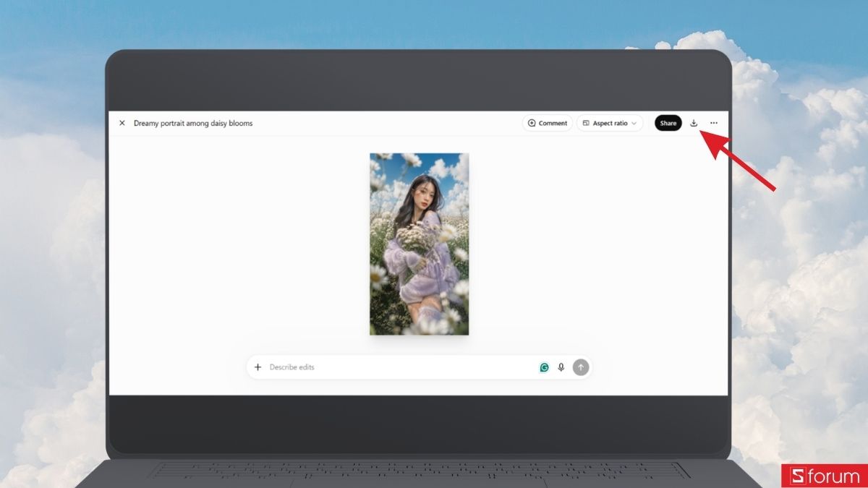The height and width of the screenshot is (488, 868).
Task: Click the green Grammarly icon
Action: [x=544, y=367]
